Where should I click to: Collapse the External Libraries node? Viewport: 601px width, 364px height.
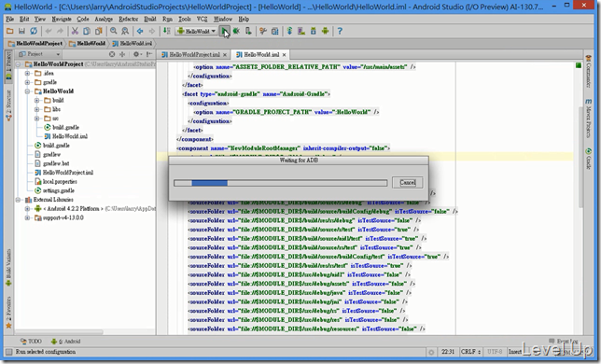18,200
